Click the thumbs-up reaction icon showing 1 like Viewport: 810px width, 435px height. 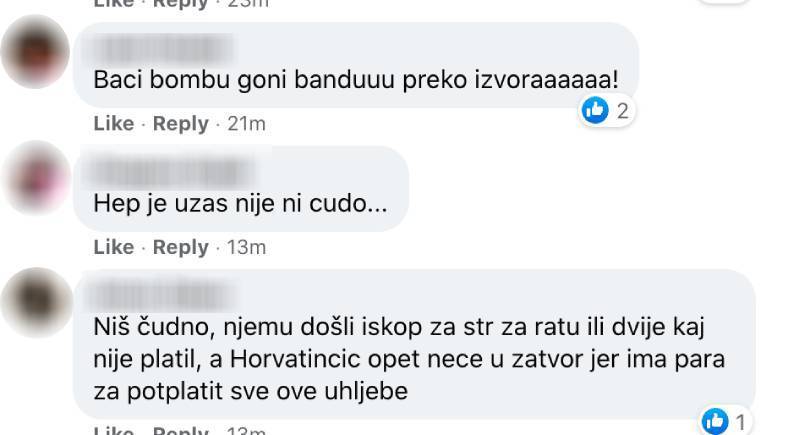click(715, 422)
